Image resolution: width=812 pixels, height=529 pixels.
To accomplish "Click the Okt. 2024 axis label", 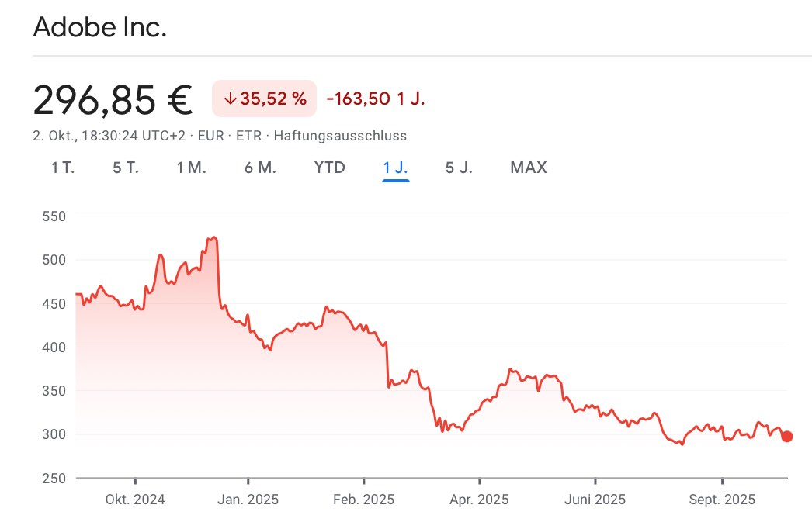I will 135,500.
